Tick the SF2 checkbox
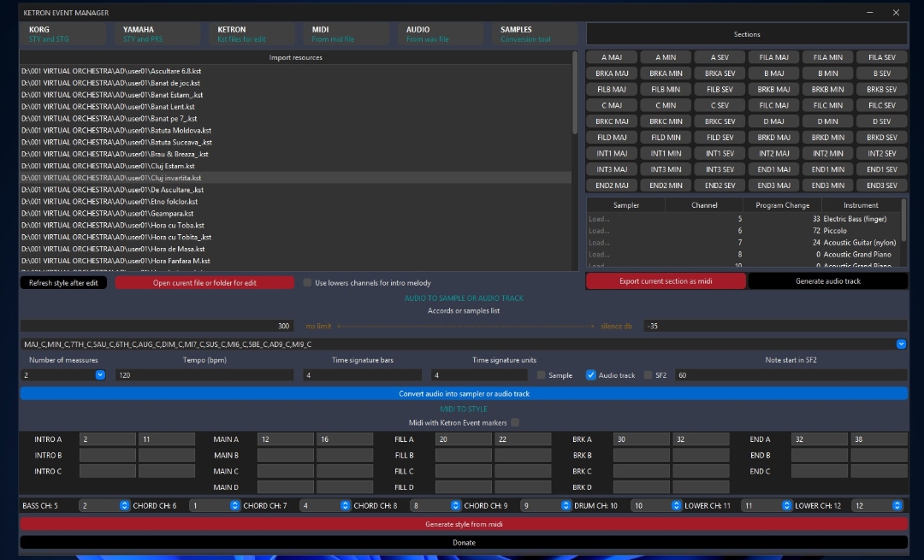This screenshot has height=560, width=924. point(649,375)
